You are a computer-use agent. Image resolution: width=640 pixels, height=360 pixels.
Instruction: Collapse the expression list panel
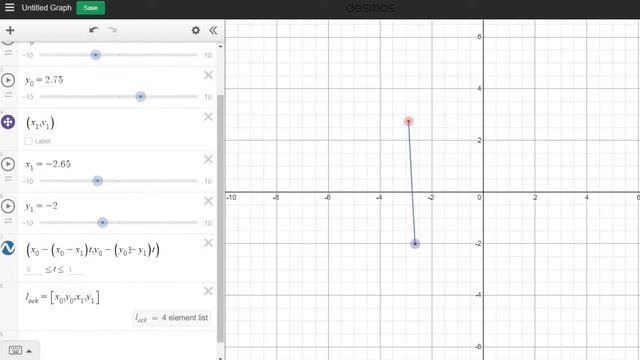(213, 30)
